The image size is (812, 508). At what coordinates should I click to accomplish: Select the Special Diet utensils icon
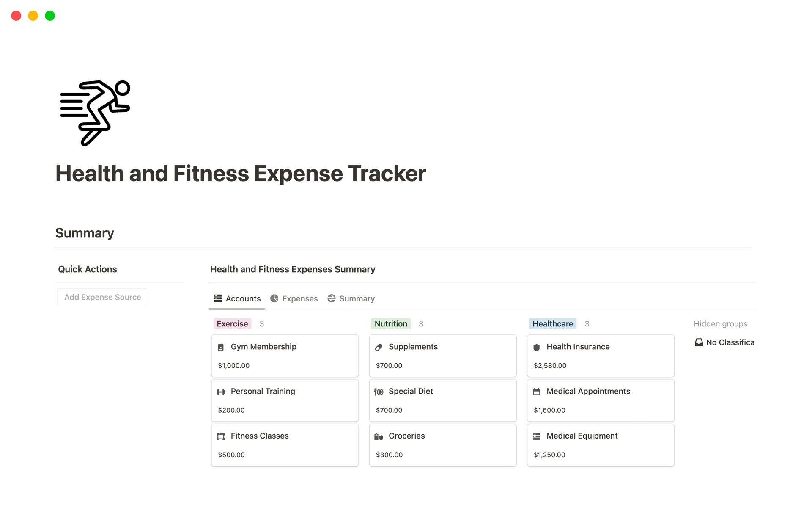(x=379, y=392)
